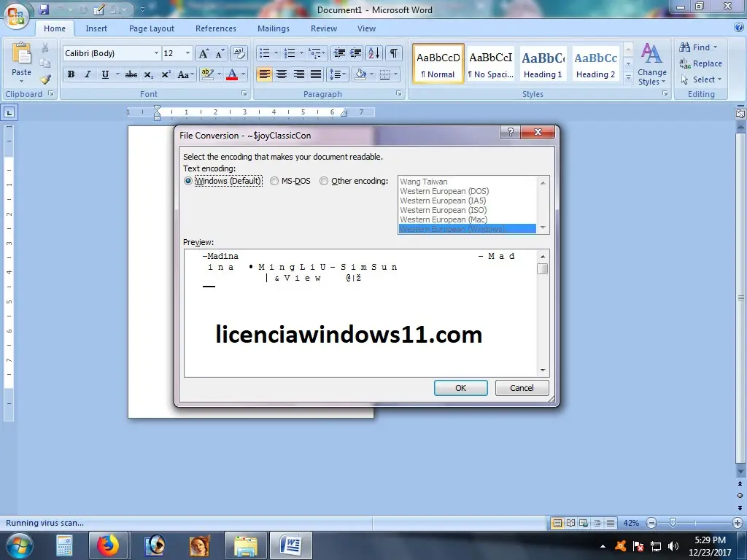The height and width of the screenshot is (560, 747).
Task: Apply the No Spacing style
Action: 491,64
